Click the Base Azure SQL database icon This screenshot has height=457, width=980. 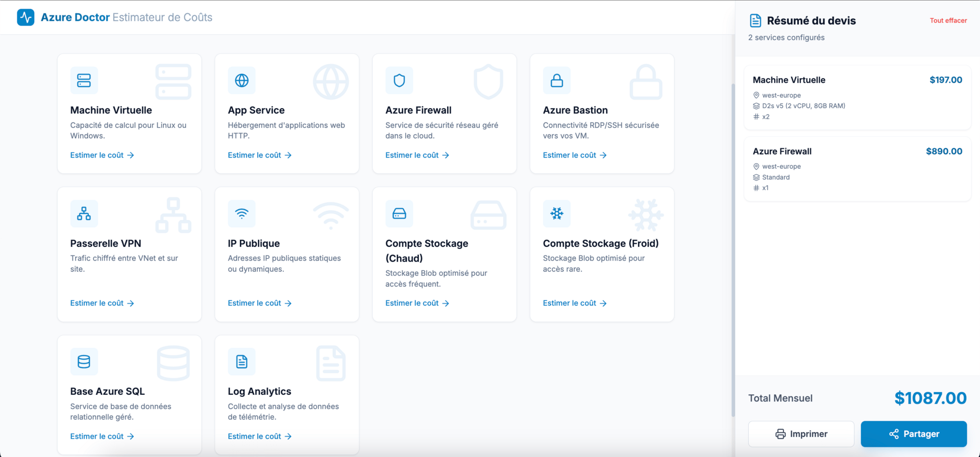[84, 362]
